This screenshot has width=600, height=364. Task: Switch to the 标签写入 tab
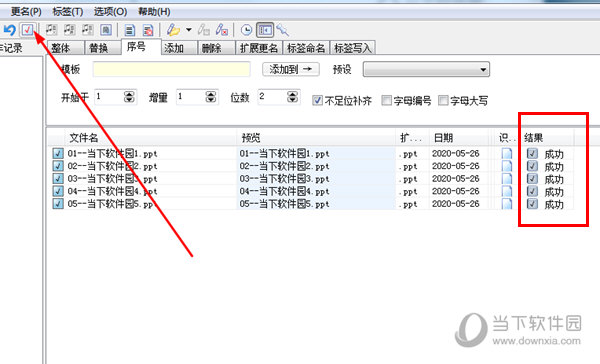(353, 48)
